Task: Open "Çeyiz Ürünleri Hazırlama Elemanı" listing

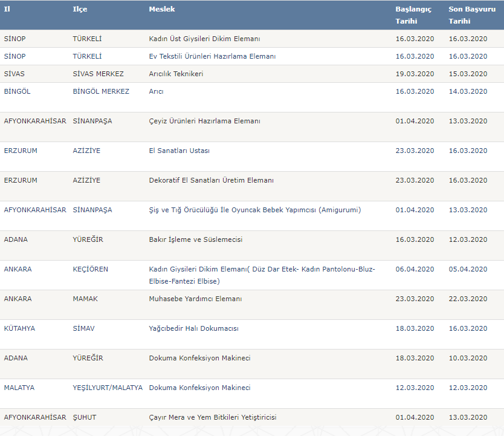Action: click(x=204, y=121)
